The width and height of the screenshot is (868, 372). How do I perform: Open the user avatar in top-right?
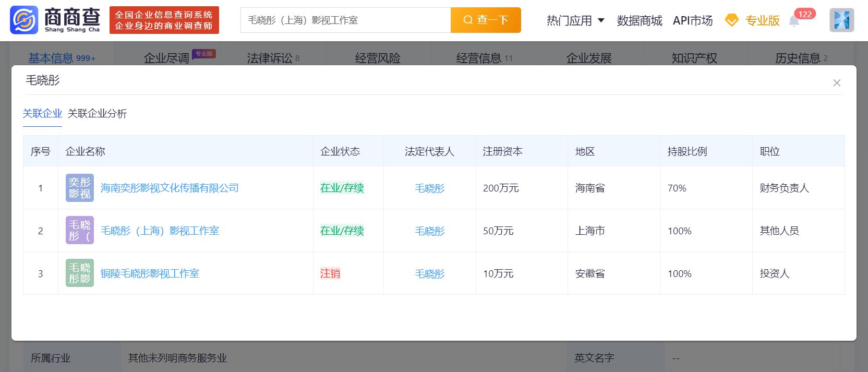[x=841, y=20]
